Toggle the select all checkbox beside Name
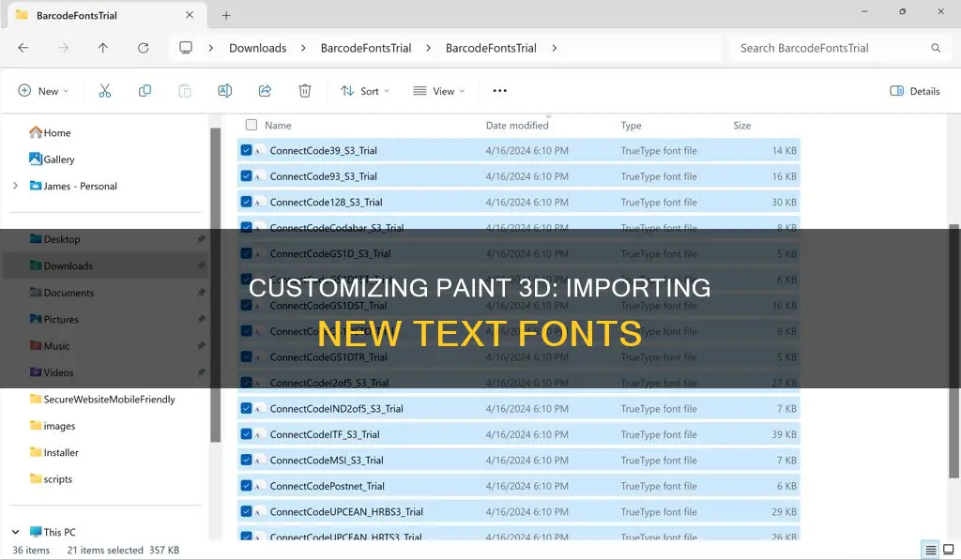Viewport: 961px width, 560px height. coord(252,125)
